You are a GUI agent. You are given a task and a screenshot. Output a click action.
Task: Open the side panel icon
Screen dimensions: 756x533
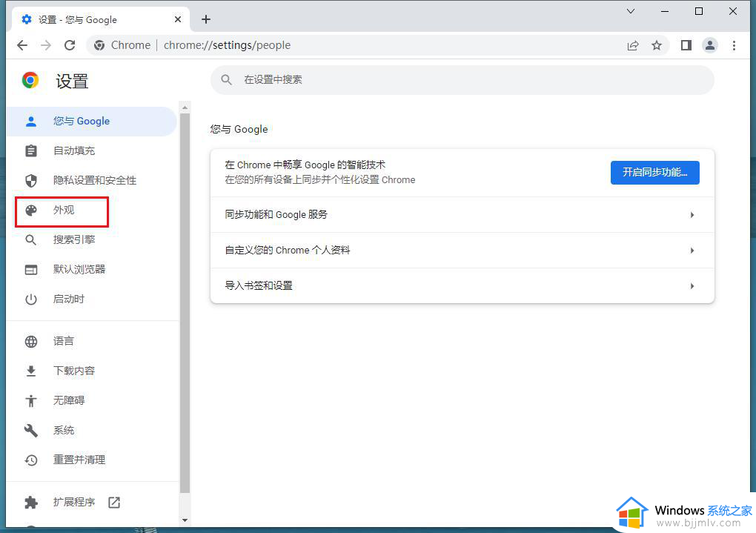(686, 45)
